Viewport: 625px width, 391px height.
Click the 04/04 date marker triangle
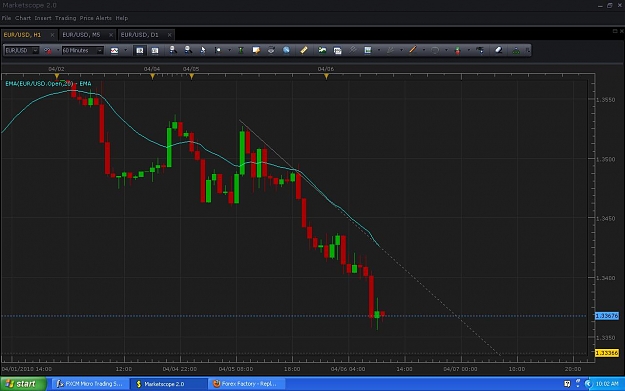tap(152, 76)
